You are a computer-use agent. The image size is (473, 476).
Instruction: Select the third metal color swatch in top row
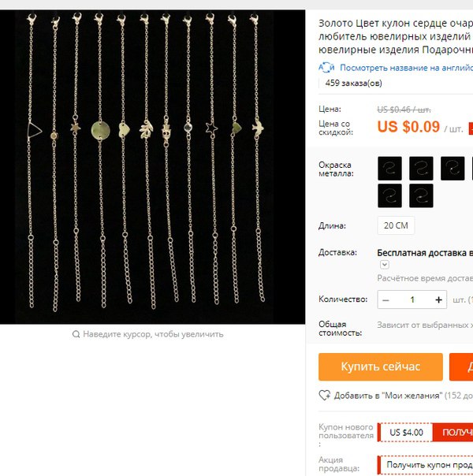453,168
